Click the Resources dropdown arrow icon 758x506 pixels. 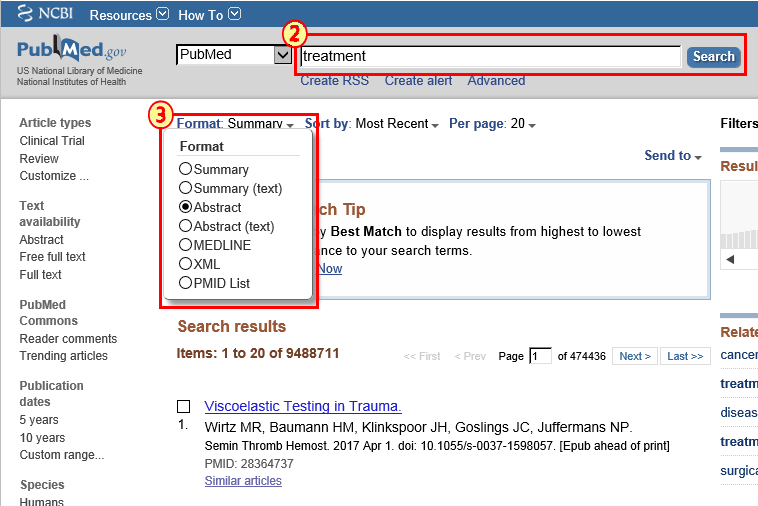click(163, 14)
